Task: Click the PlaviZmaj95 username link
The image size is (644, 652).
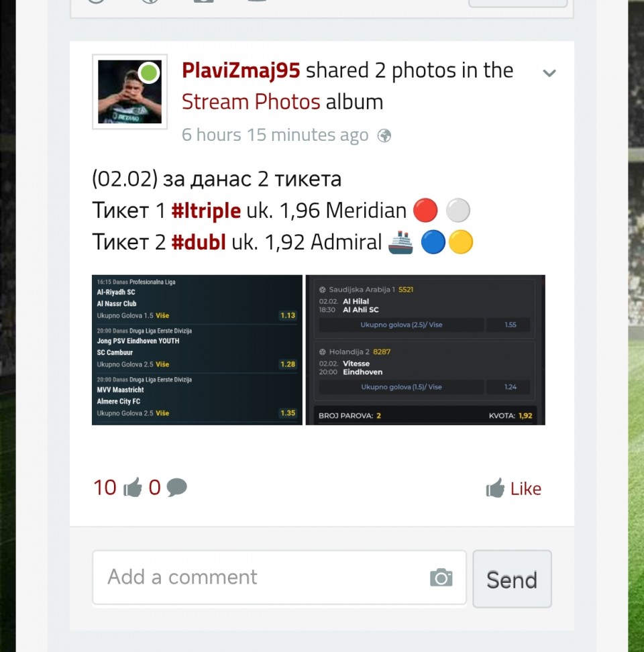Action: click(241, 70)
